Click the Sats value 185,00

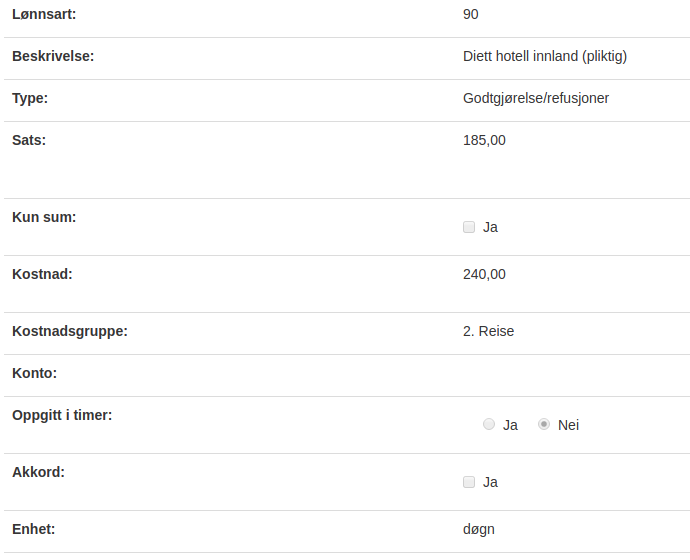(484, 140)
